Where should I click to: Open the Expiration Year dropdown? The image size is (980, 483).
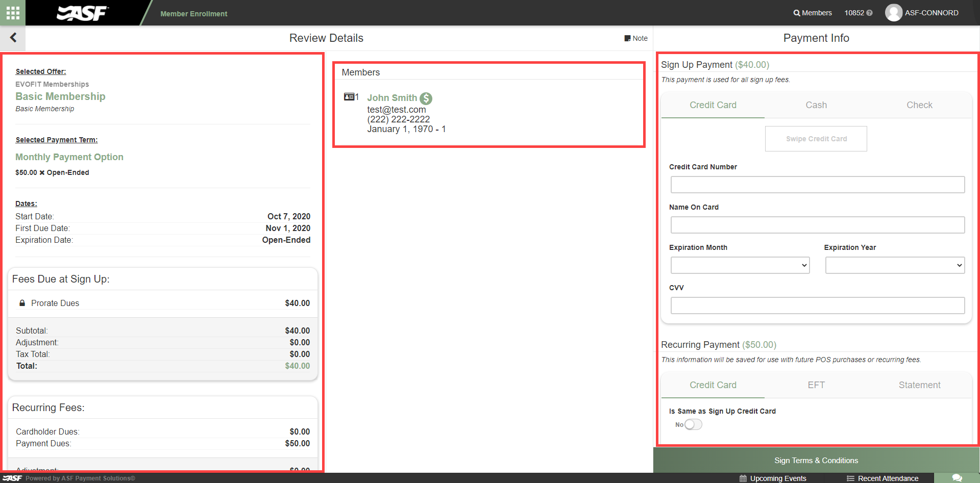[895, 265]
